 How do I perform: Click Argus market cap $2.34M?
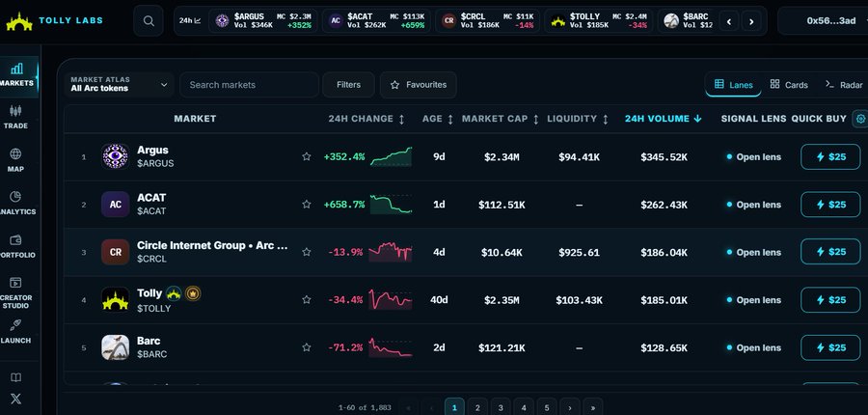502,157
